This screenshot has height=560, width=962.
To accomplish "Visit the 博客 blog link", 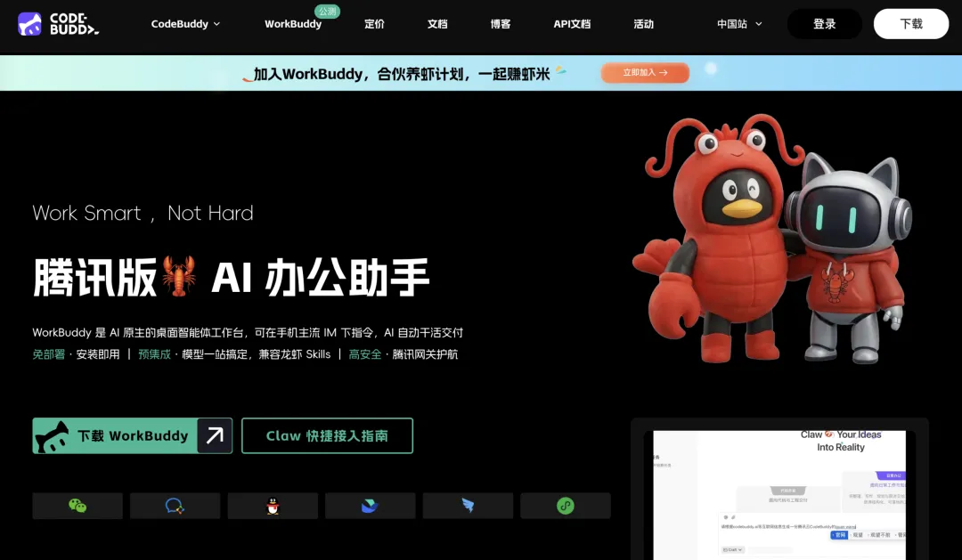I will pos(501,24).
